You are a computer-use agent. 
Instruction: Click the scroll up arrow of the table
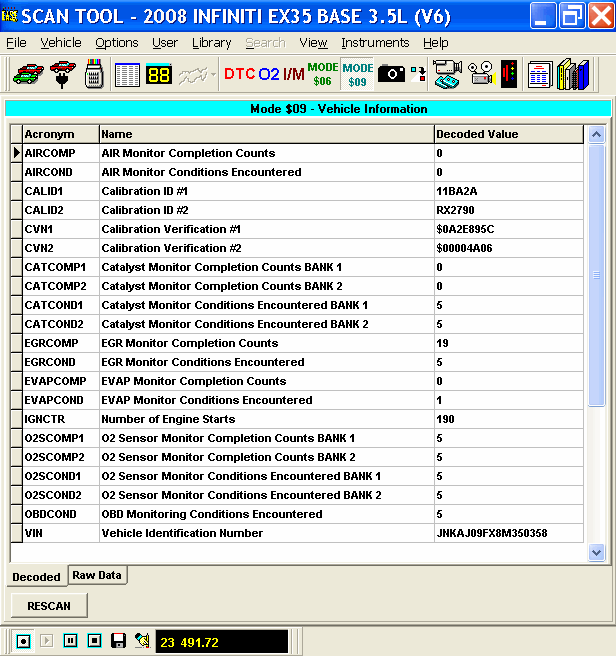[x=596, y=135]
